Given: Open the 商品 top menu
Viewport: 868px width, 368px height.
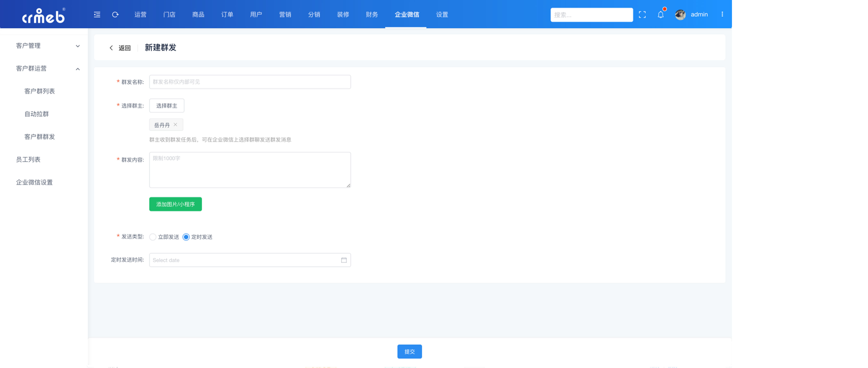Looking at the screenshot, I should point(198,15).
